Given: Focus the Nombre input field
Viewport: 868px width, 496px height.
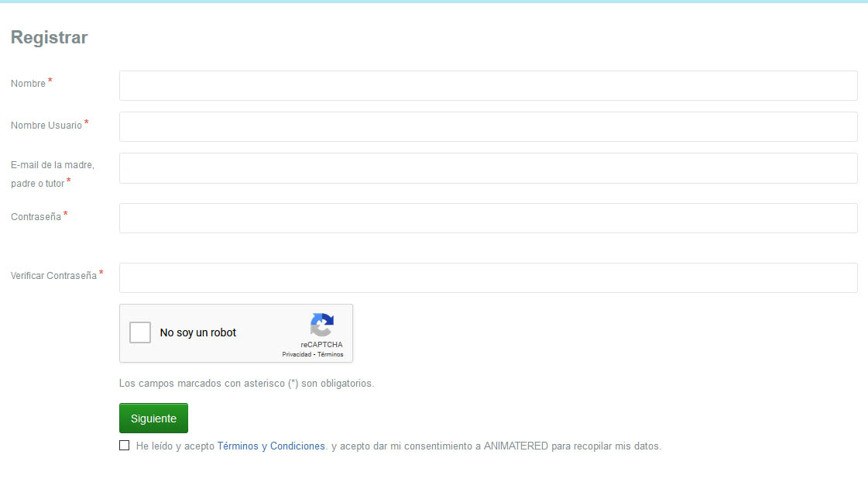Looking at the screenshot, I should [488, 86].
